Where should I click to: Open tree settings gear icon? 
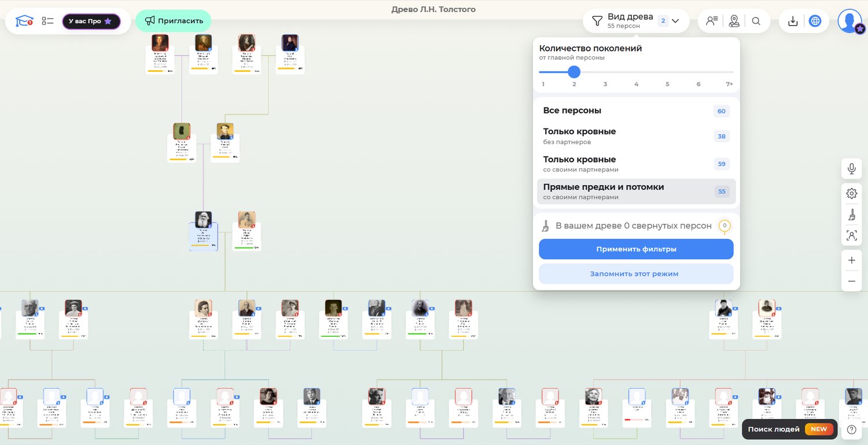[851, 193]
